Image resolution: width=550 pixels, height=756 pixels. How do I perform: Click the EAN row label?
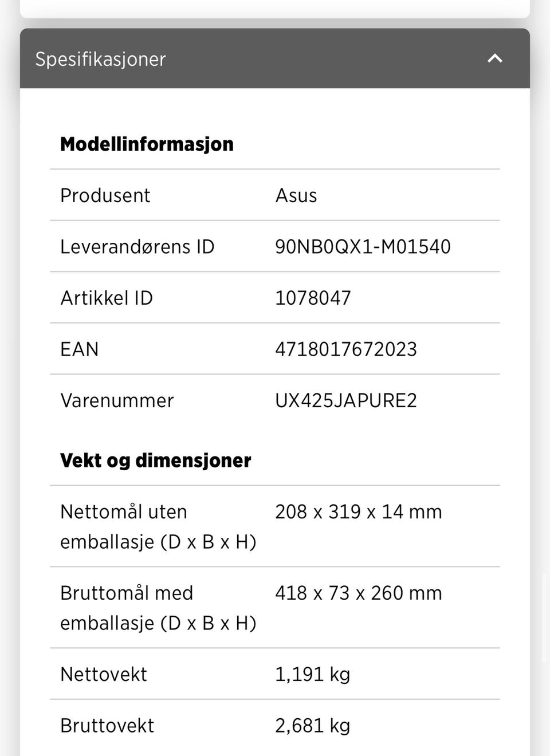[80, 349]
